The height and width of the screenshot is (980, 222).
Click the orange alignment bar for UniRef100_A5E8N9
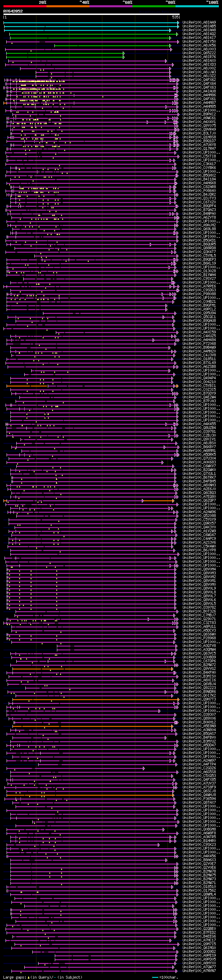pyautogui.click(x=93, y=726)
